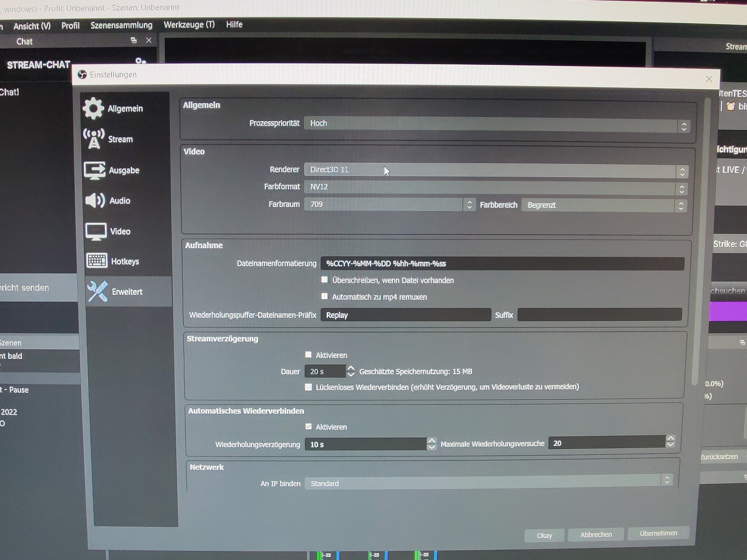Image resolution: width=747 pixels, height=560 pixels.
Task: Open the Werkzeuge (T) menu
Action: coord(189,25)
